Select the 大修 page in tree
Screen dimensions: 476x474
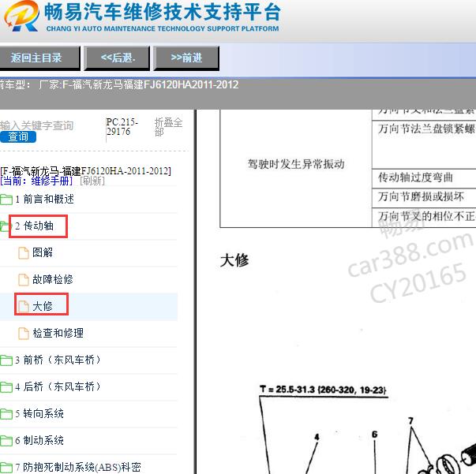coord(43,306)
